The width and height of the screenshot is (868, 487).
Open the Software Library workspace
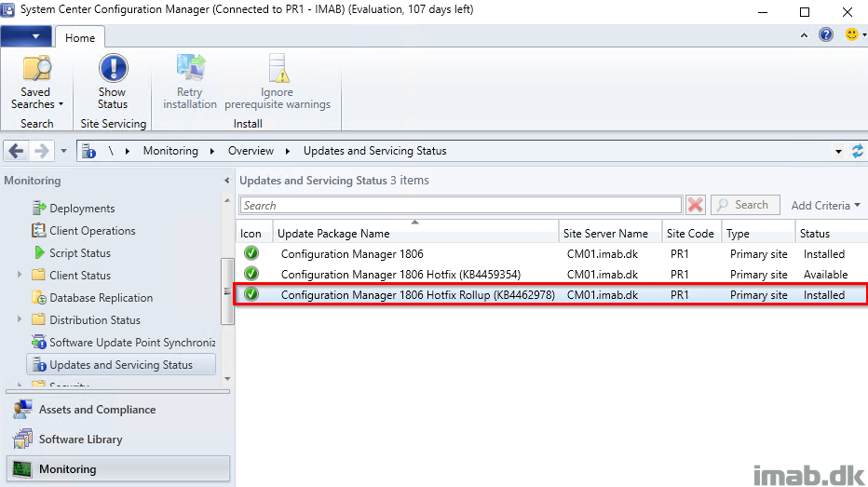[x=118, y=440]
